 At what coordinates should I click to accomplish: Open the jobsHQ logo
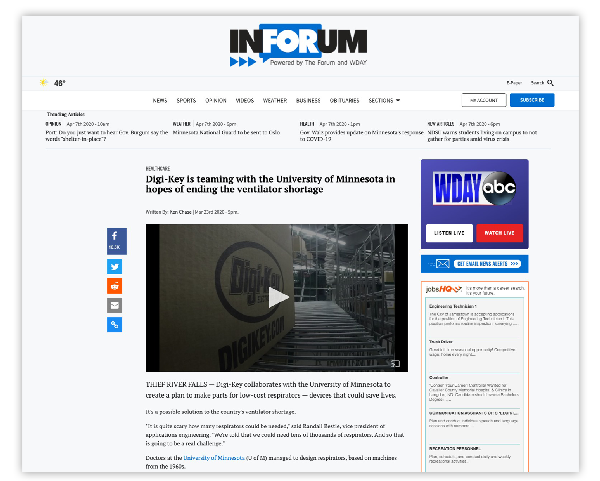coord(444,290)
